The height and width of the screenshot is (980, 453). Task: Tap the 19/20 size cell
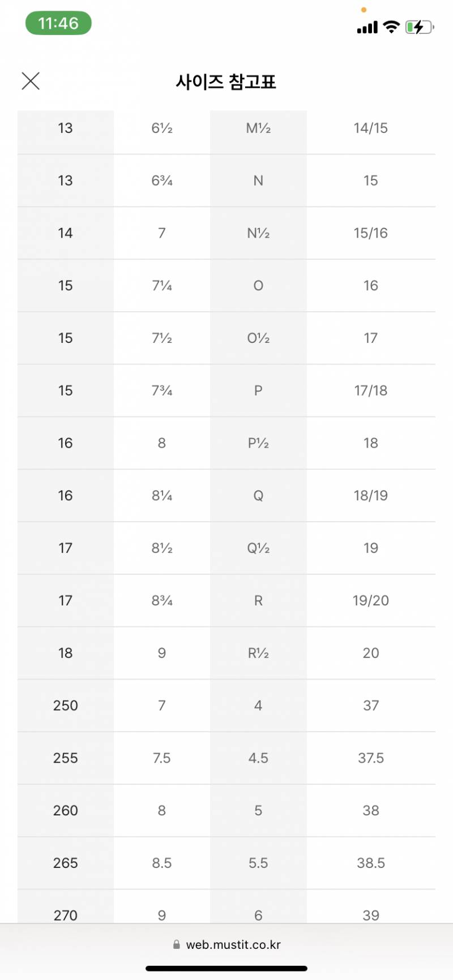point(371,600)
